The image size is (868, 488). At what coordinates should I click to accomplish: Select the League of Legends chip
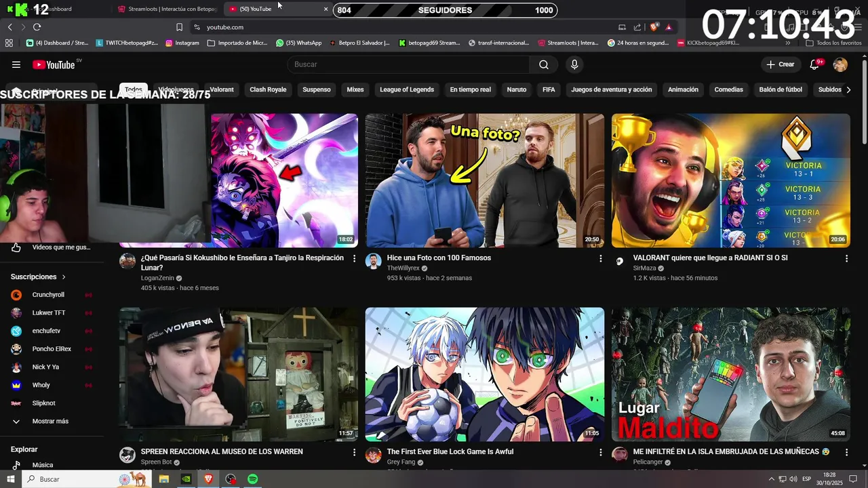click(407, 89)
